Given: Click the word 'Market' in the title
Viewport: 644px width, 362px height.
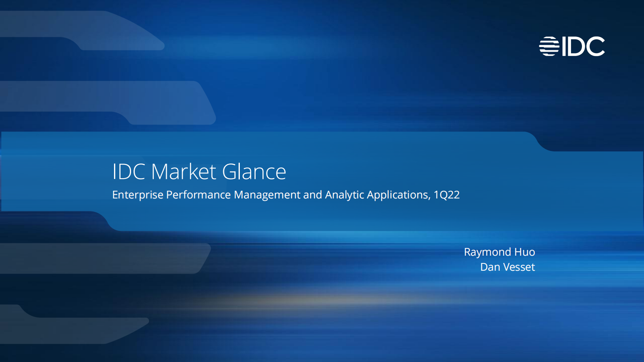Looking at the screenshot, I should (x=183, y=172).
